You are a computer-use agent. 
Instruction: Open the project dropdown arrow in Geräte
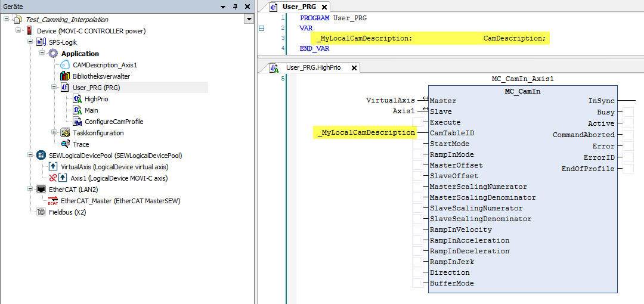point(249,20)
